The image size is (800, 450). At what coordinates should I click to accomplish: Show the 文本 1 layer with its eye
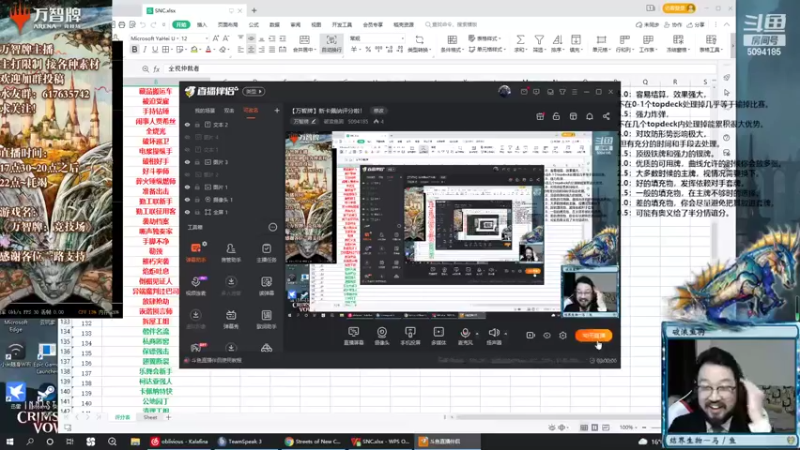pyautogui.click(x=187, y=149)
